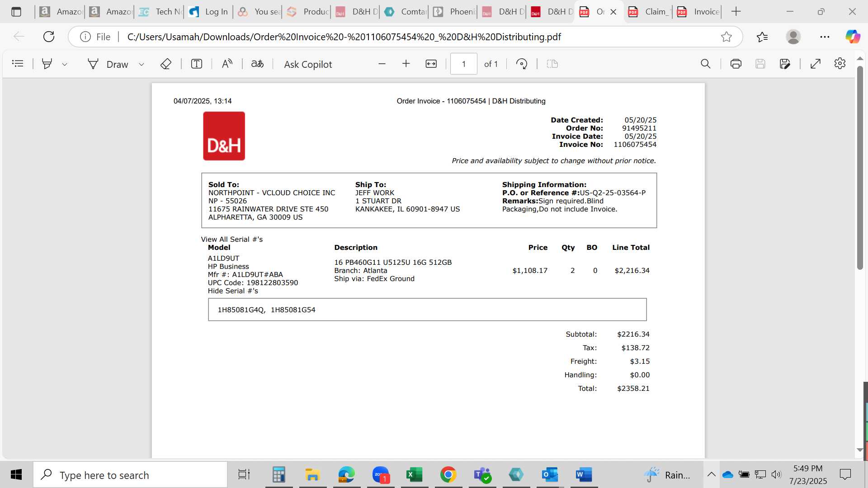
Task: Print the PDF document
Action: [736, 64]
